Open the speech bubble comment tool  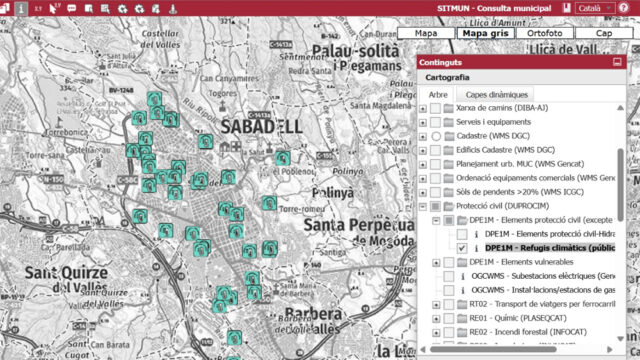pyautogui.click(x=72, y=8)
